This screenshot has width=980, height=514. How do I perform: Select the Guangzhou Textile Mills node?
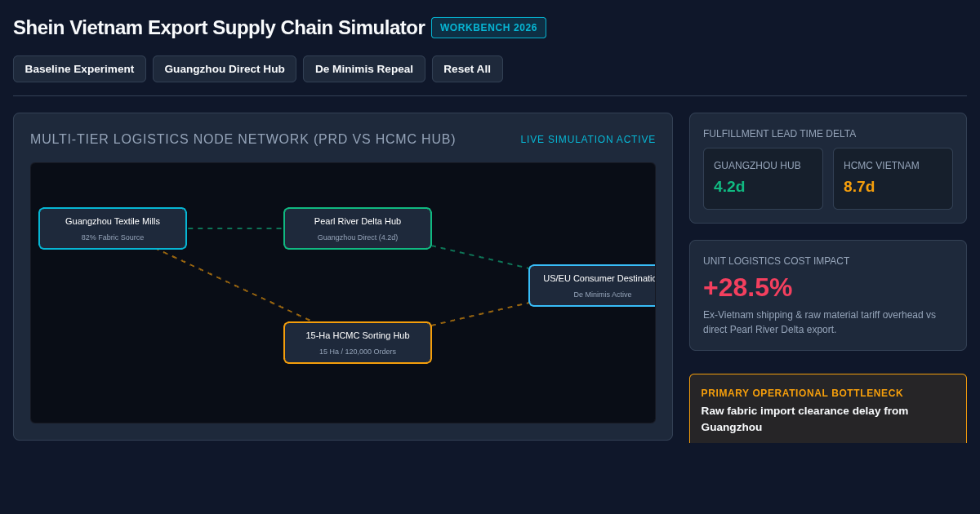coord(113,228)
